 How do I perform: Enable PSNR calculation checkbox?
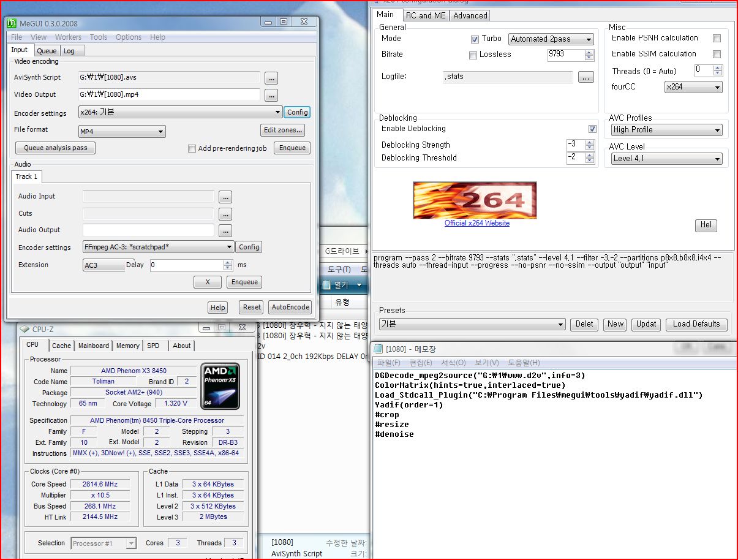717,38
